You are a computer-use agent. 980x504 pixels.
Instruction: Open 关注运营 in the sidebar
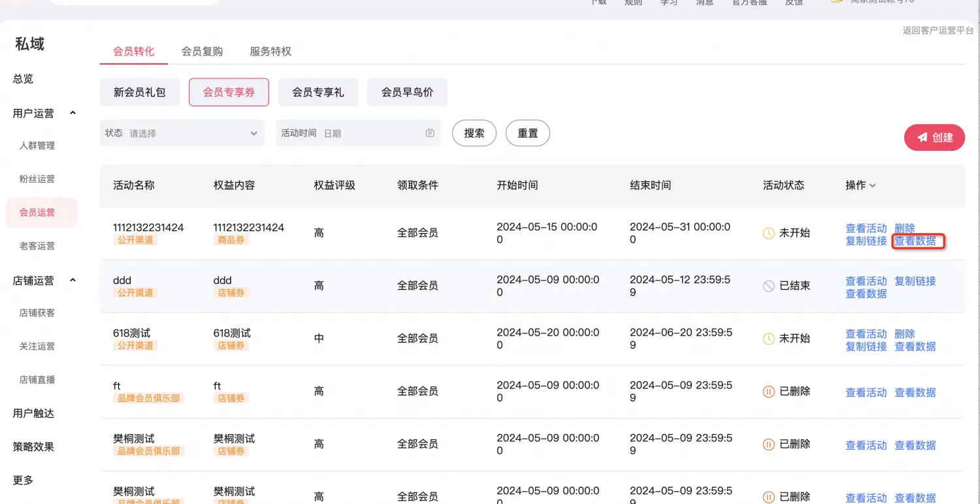pos(37,347)
